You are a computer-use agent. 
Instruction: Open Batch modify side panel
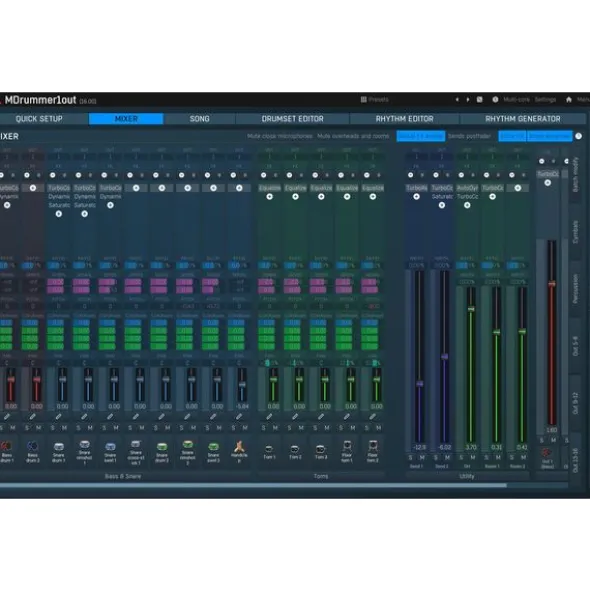coord(575,175)
